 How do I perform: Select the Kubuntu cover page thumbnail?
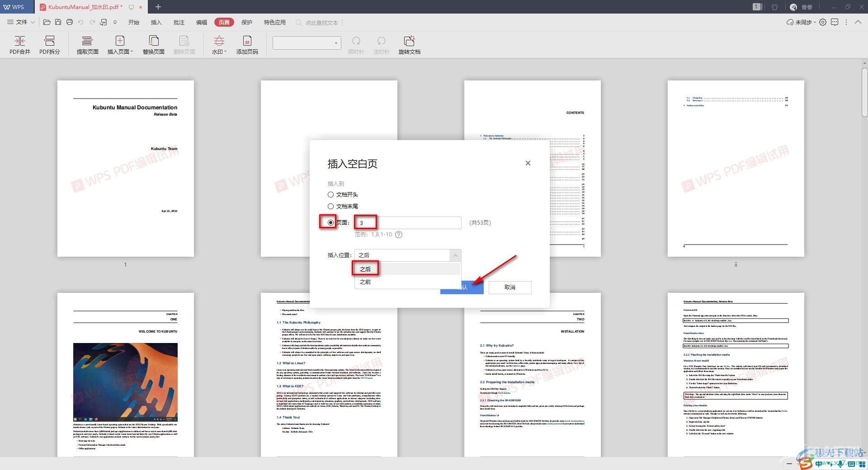coord(126,169)
